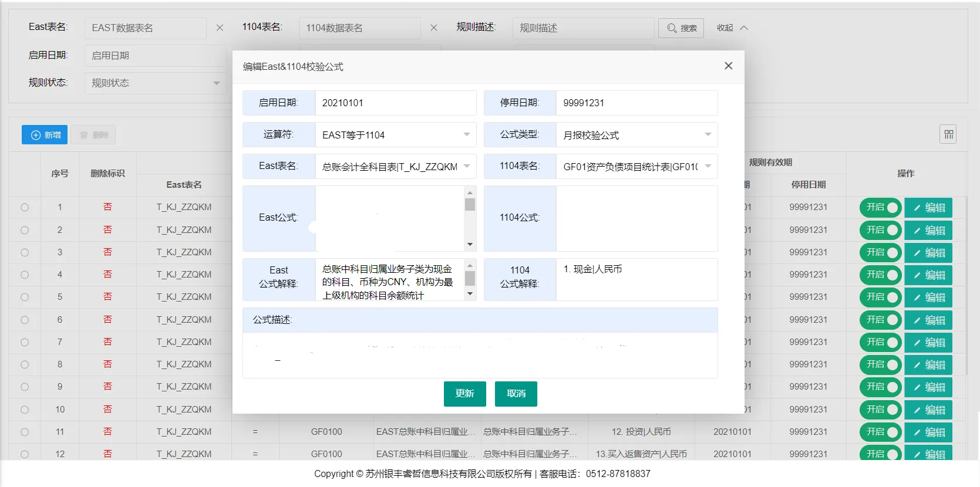This screenshot has height=487, width=980.
Task: Clear the East table name search field
Action: click(220, 28)
